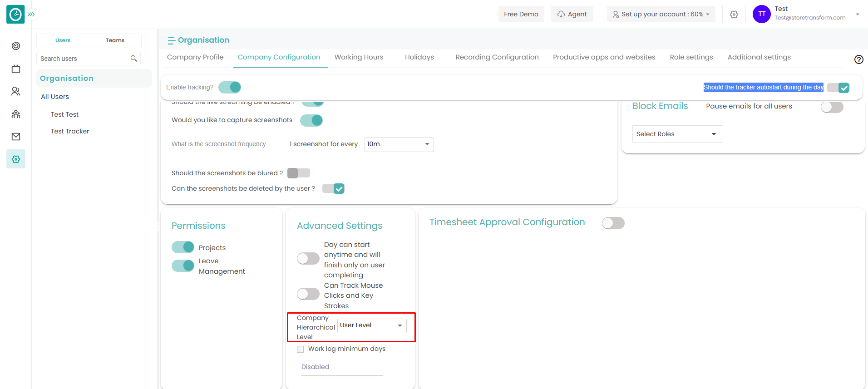Toggle Projects permission switch
This screenshot has width=868, height=389.
(183, 247)
